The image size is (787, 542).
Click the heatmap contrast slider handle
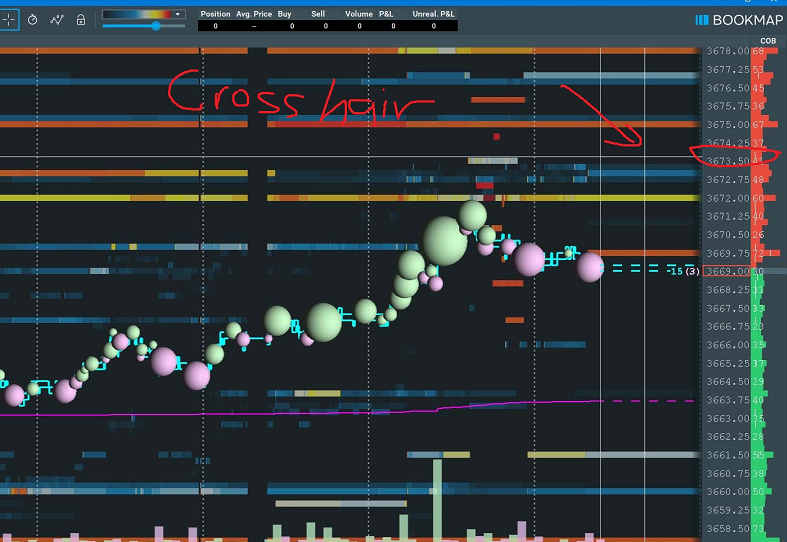point(156,26)
